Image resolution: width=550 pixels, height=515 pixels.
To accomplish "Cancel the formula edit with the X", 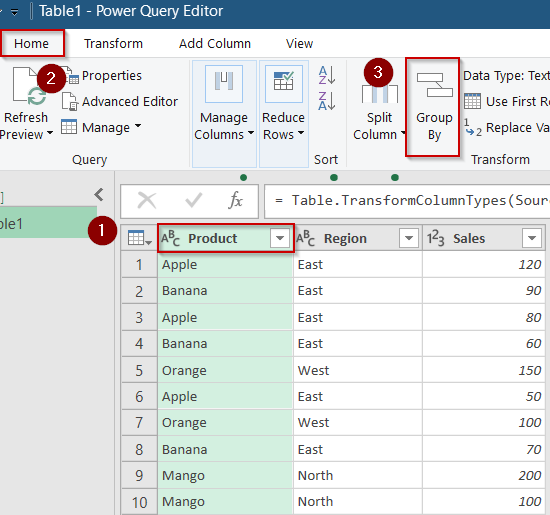I will (147, 201).
